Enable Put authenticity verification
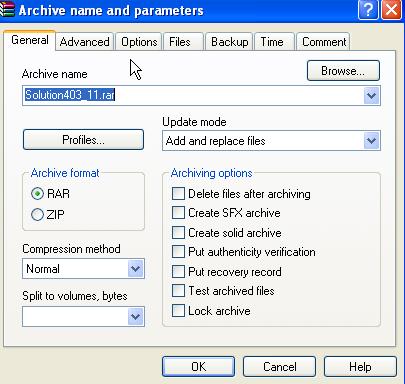The image size is (405, 384). tap(178, 252)
